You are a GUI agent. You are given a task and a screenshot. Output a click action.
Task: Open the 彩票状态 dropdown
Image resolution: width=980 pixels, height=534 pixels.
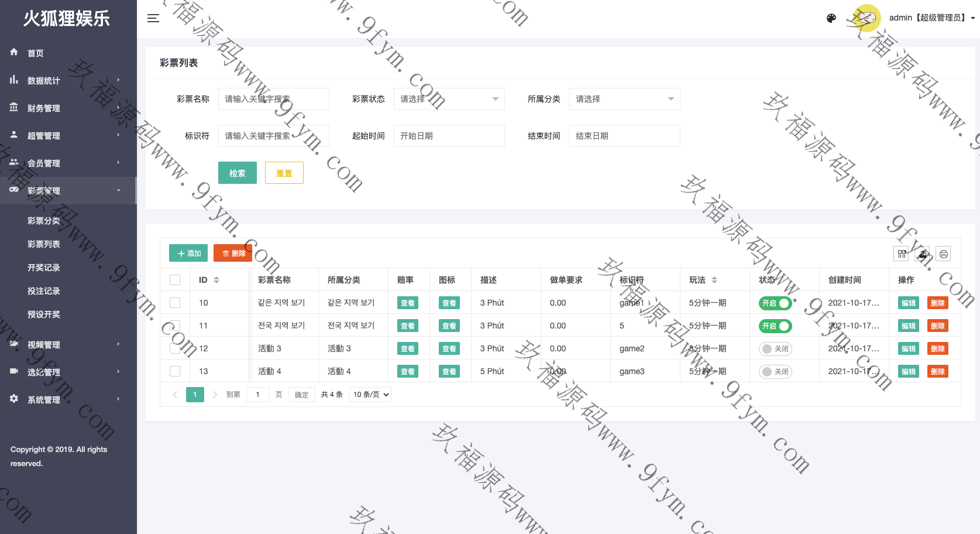point(449,99)
